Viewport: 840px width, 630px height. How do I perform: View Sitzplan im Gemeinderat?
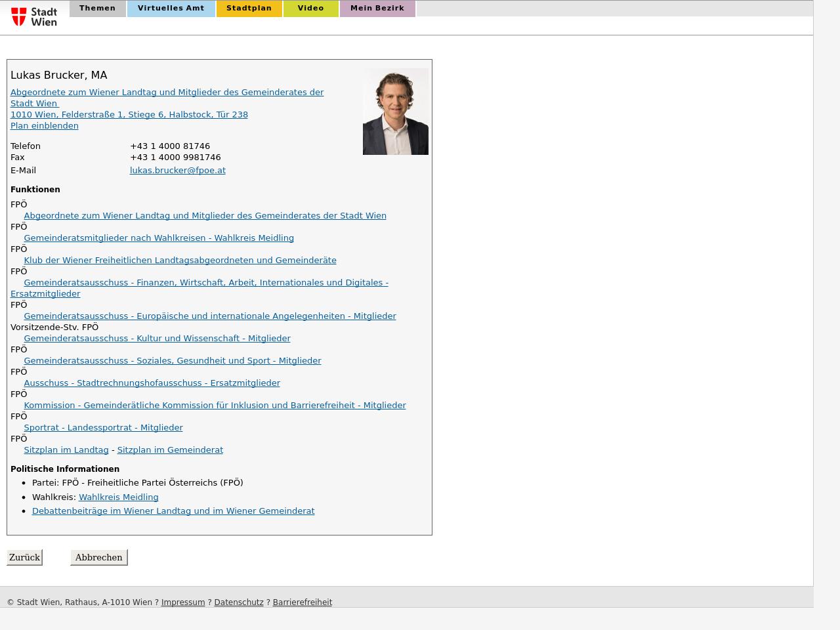click(x=170, y=450)
